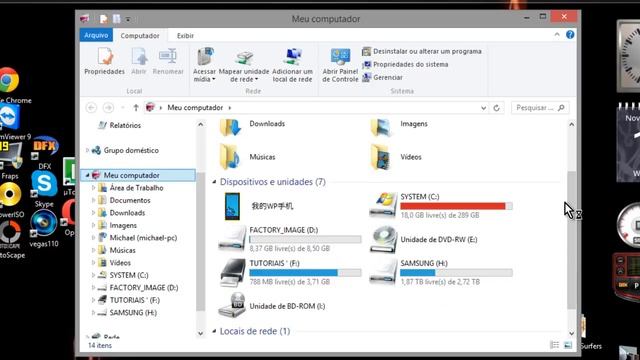Refresh the Meu computador view
The height and width of the screenshot is (360, 640).
coord(496,108)
